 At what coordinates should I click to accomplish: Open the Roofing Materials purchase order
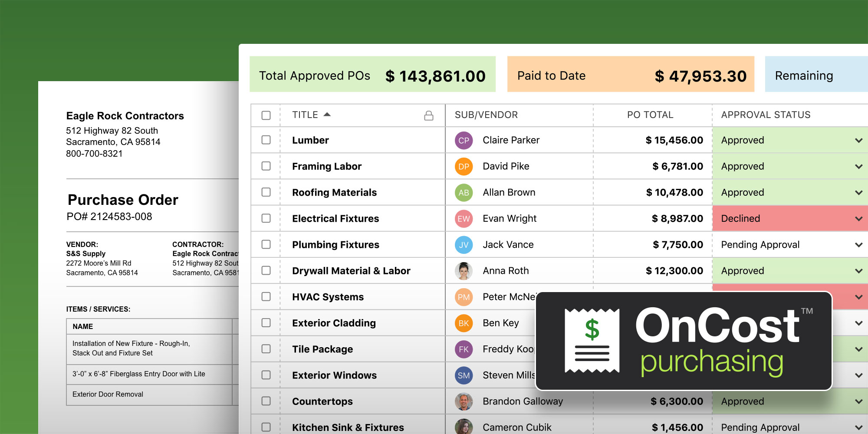click(x=334, y=192)
